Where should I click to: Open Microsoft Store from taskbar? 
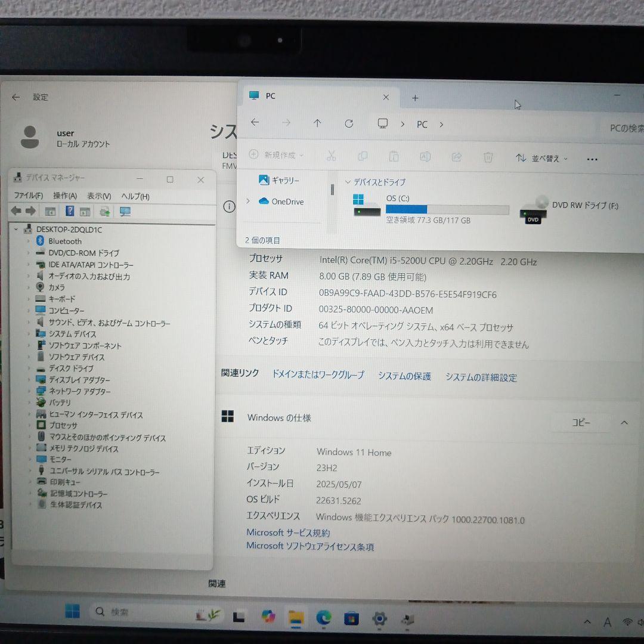tap(351, 618)
